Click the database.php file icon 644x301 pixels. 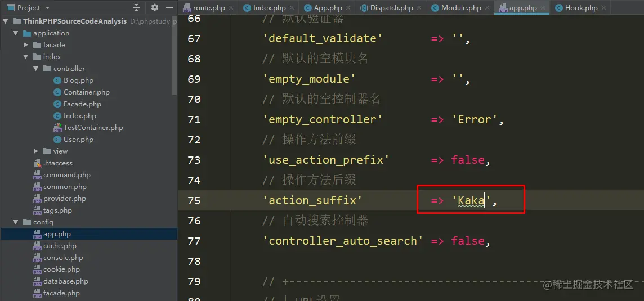37,281
